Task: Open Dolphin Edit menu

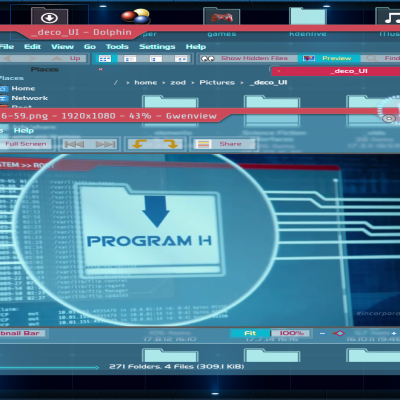Action: [x=32, y=47]
